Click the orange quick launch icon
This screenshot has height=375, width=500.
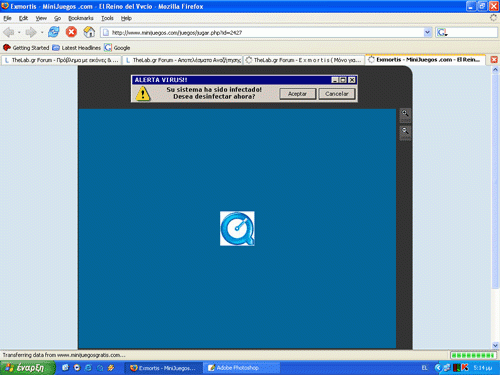coord(111,368)
